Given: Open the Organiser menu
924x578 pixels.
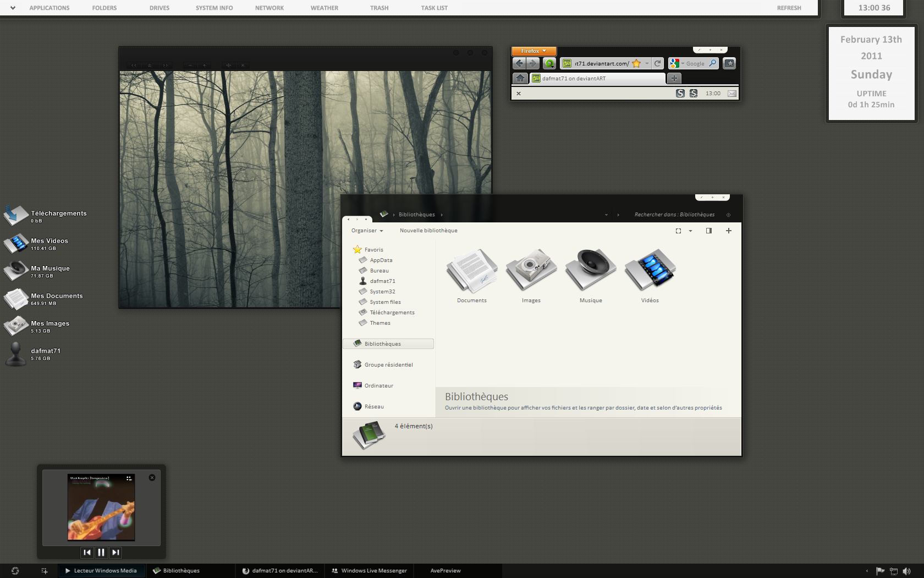Looking at the screenshot, I should coord(367,231).
